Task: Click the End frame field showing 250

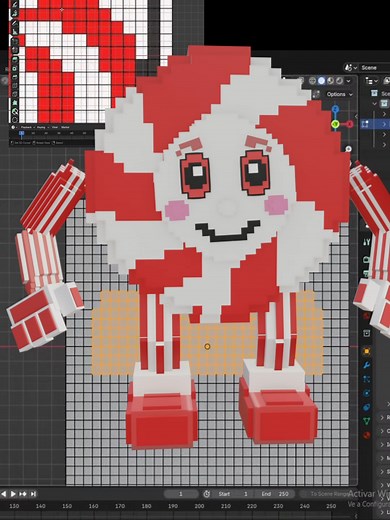Action: coord(275,494)
